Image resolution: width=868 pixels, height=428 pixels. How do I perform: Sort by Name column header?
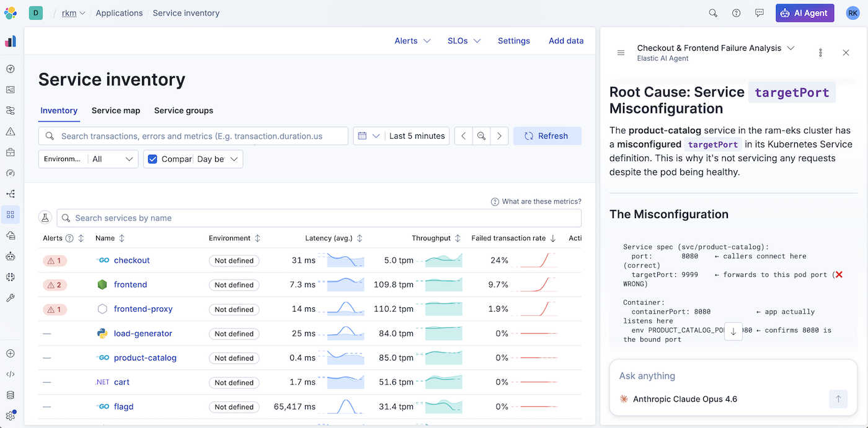pos(110,238)
